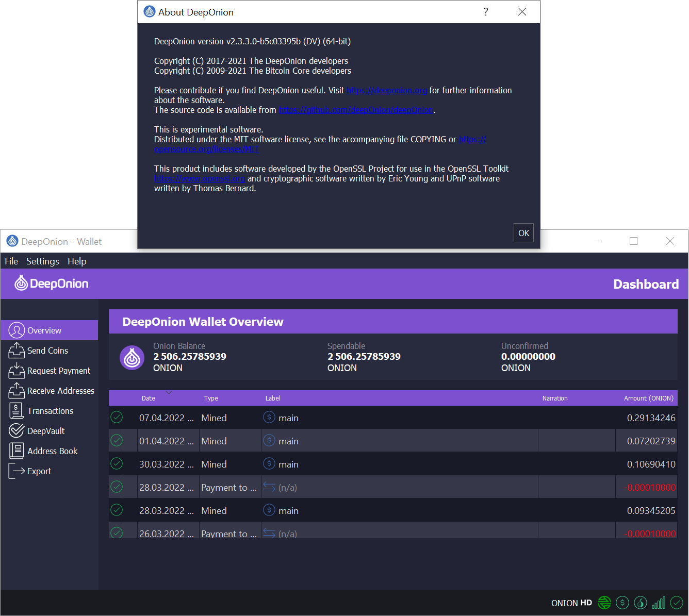Open the GitHub deepOnion source code link
The width and height of the screenshot is (689, 616).
pos(356,110)
